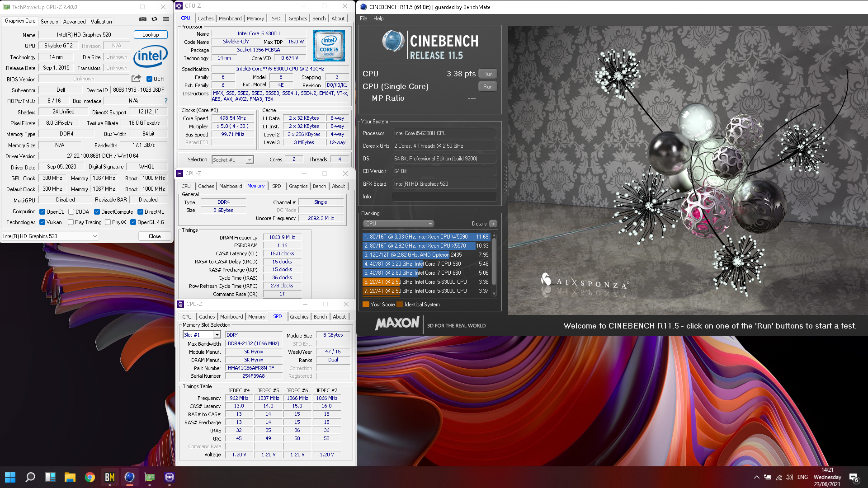Toggle PhysX checkbox

click(108, 222)
